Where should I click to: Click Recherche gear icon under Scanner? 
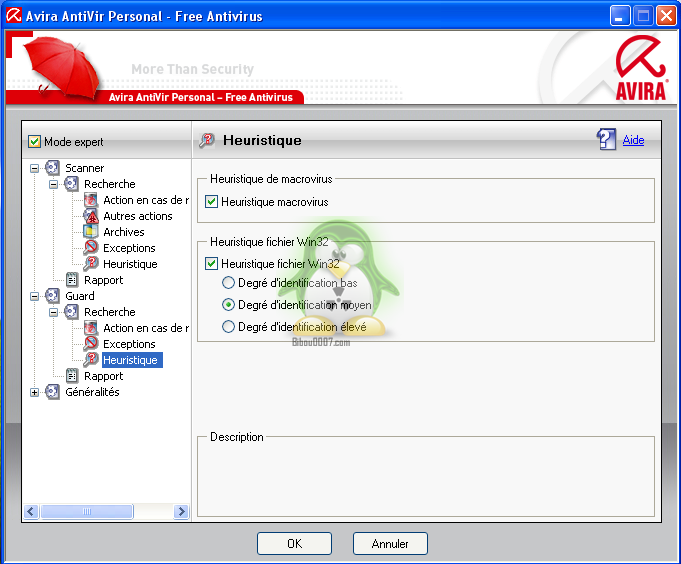pos(71,184)
